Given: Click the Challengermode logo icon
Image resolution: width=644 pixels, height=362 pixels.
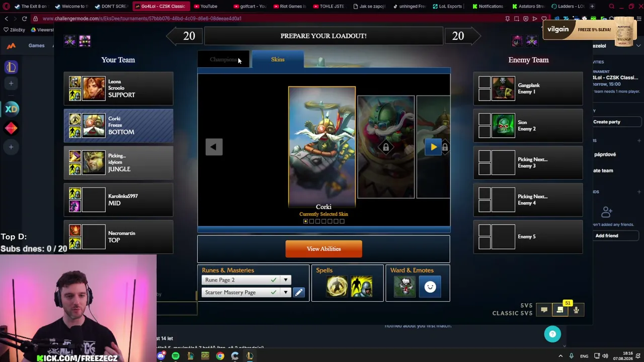Looking at the screenshot, I should (11, 45).
